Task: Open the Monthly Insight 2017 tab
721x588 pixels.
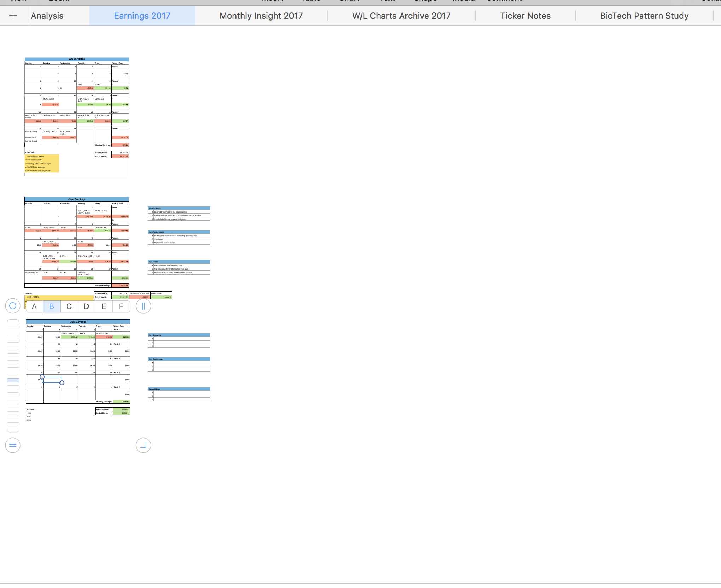Action: click(261, 16)
